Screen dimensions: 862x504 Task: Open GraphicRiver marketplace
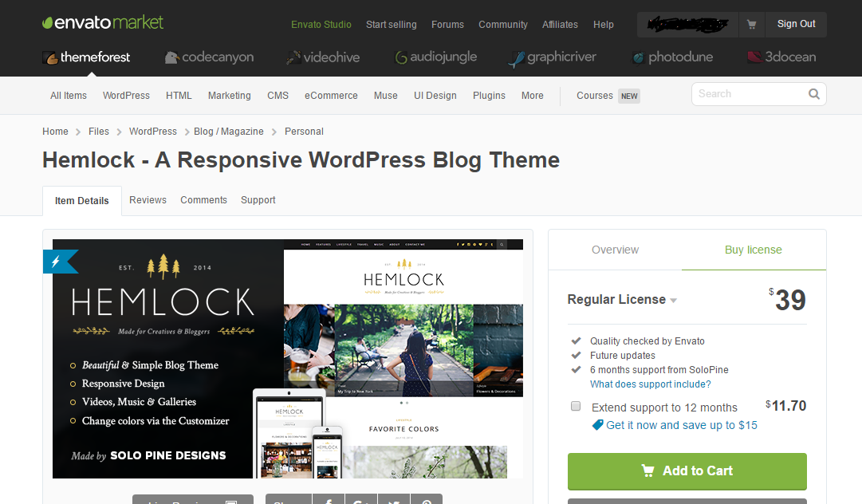pos(552,57)
